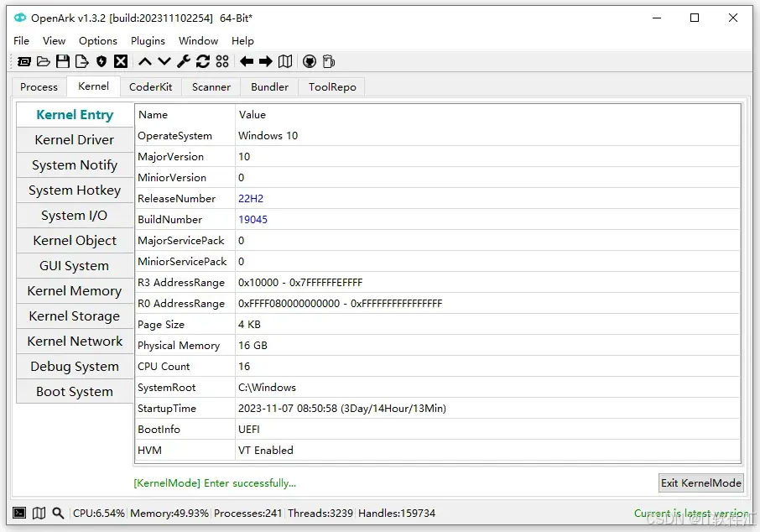Switch to the ToolRepo tab

click(332, 86)
